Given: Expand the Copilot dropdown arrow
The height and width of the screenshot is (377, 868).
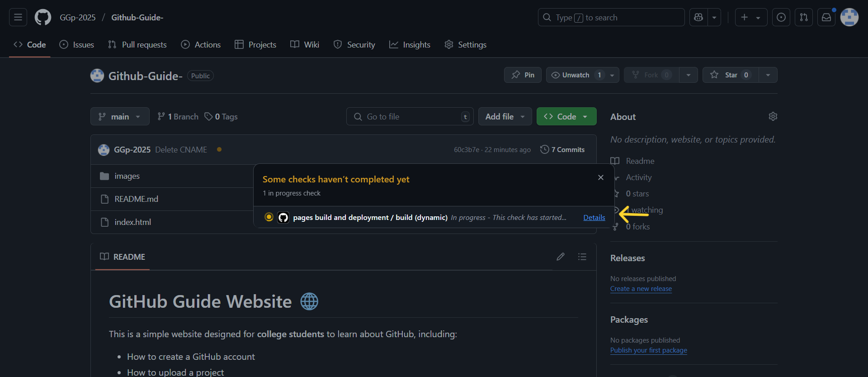Looking at the screenshot, I should (714, 17).
